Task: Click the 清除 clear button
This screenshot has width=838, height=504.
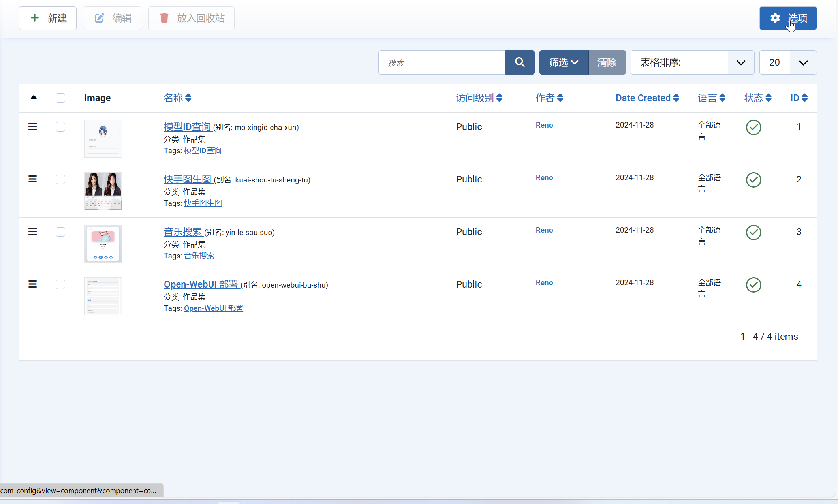Action: tap(607, 62)
